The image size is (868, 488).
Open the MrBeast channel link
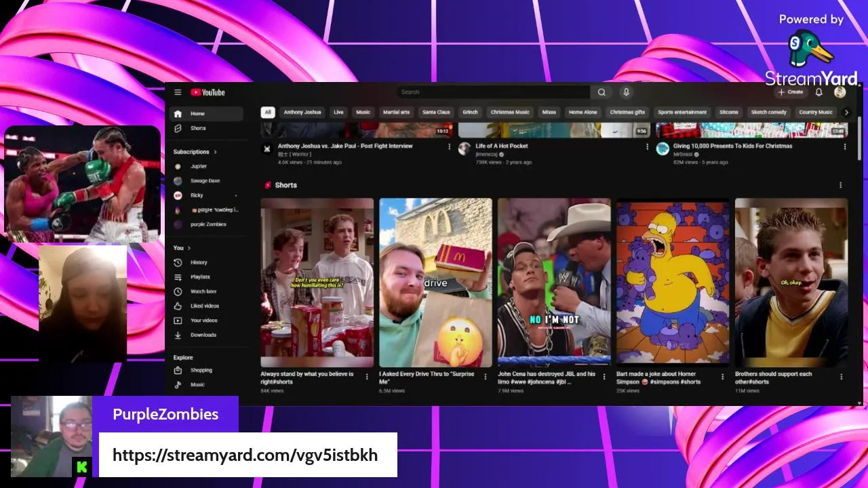click(682, 155)
